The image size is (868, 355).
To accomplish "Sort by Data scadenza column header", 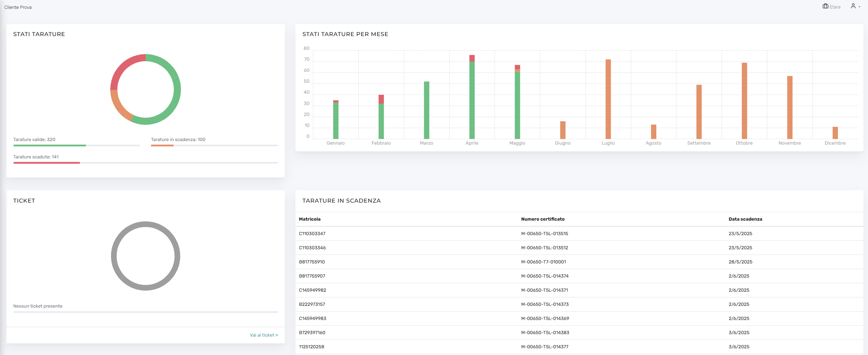I will coord(745,219).
